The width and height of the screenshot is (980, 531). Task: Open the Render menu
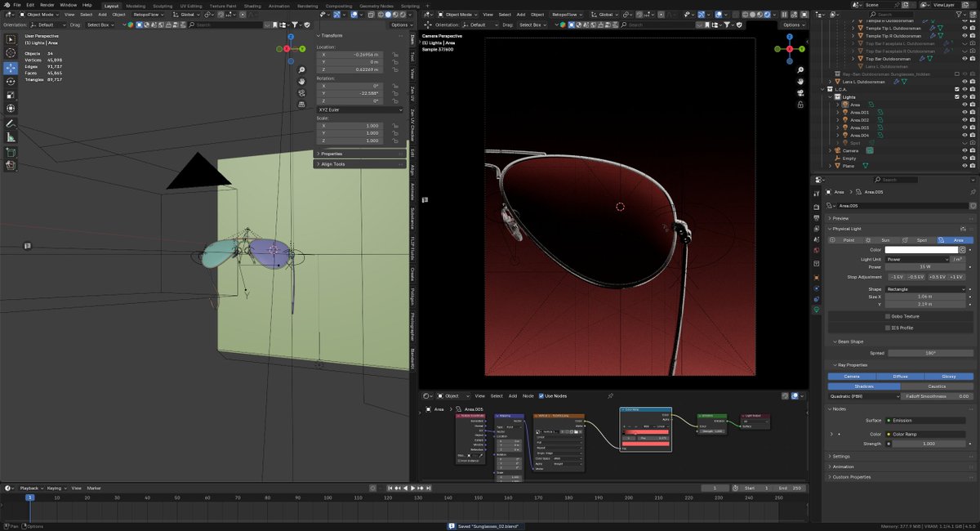tap(48, 5)
